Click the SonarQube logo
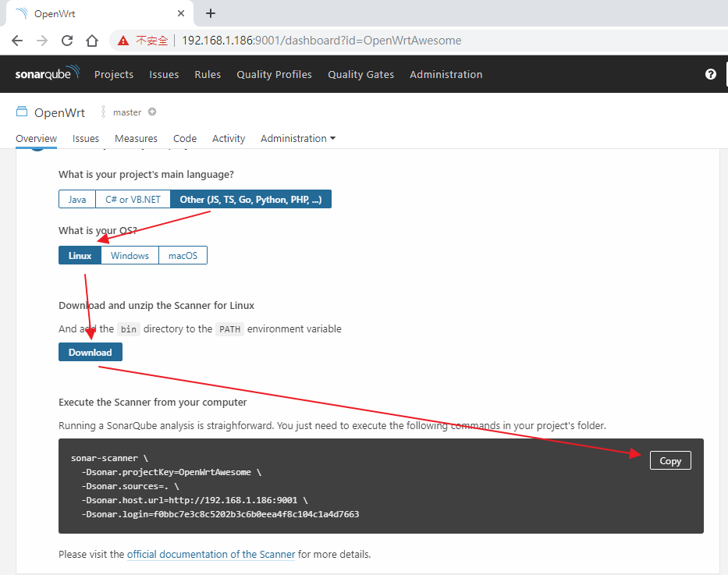Image resolution: width=728 pixels, height=575 pixels. pyautogui.click(x=48, y=73)
